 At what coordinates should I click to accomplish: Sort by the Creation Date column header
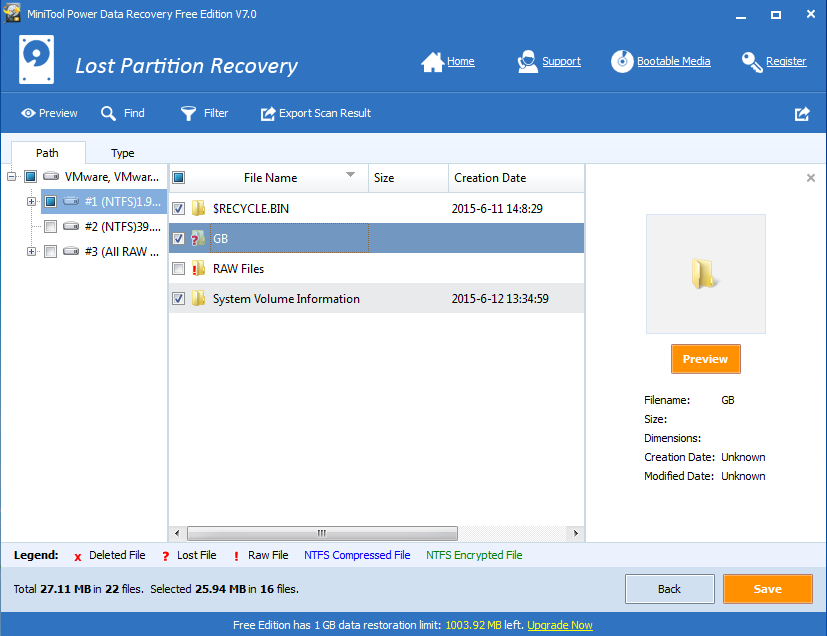(x=516, y=178)
